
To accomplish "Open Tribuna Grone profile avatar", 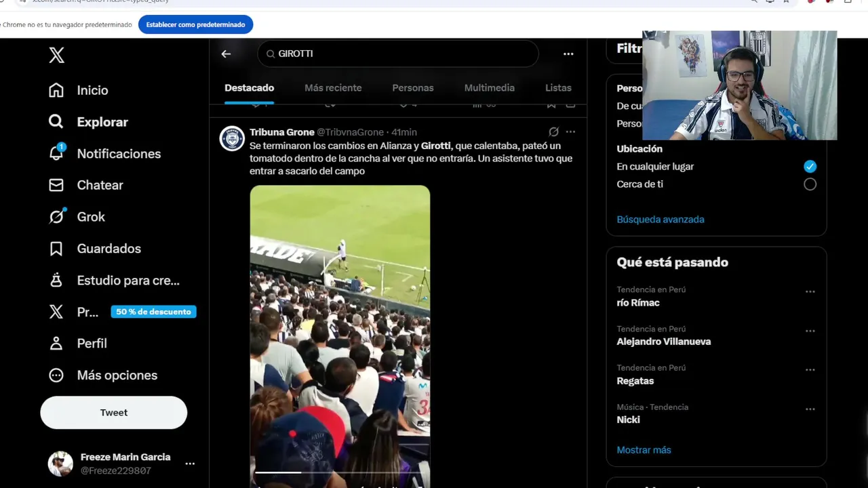I will click(x=232, y=138).
